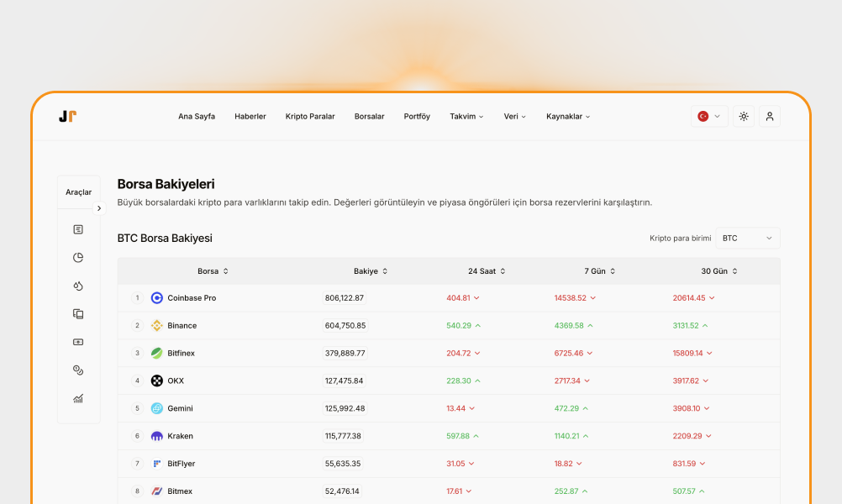Select the news article icon in the Araçlar sidebar
842x504 pixels.
point(78,228)
